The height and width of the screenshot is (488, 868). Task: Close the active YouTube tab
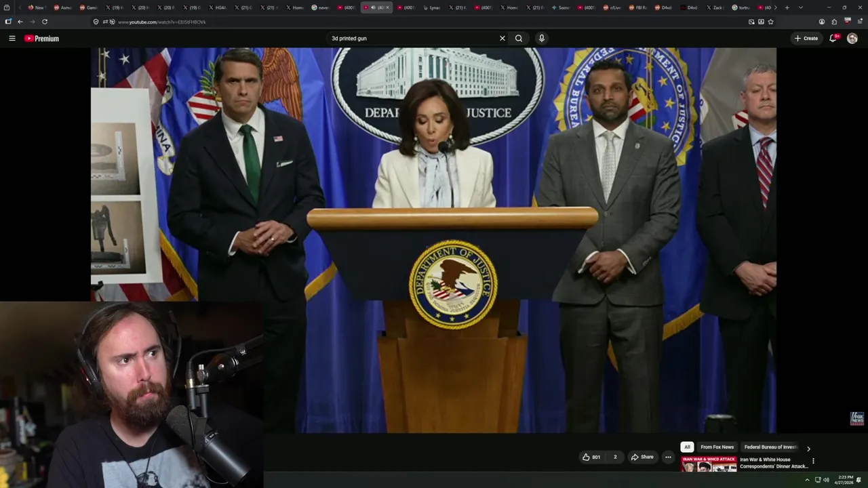pyautogui.click(x=387, y=7)
